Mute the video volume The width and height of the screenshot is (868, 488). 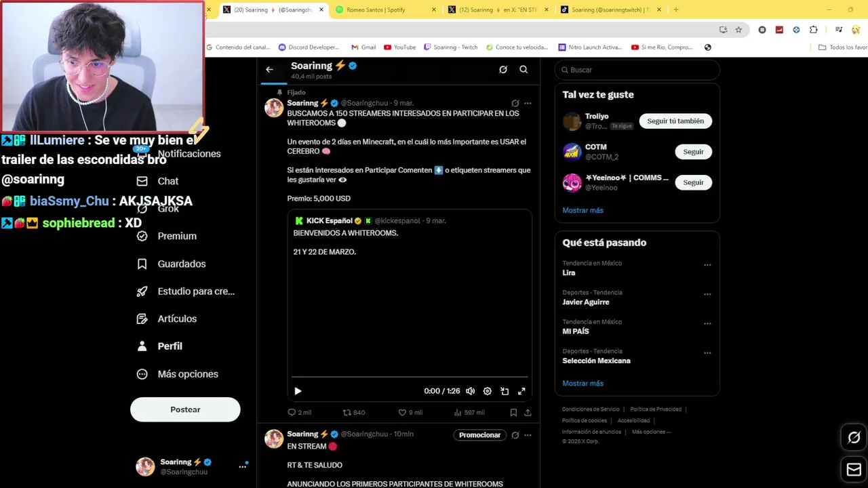click(x=470, y=391)
